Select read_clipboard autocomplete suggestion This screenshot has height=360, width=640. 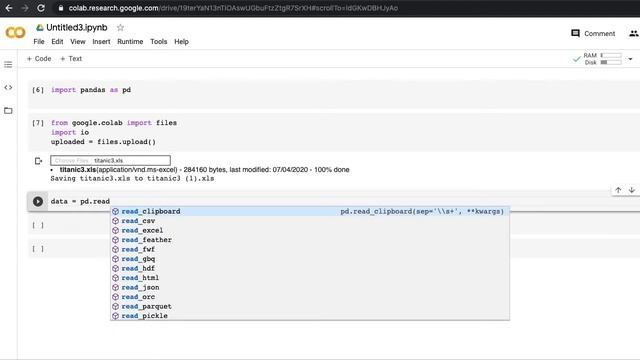(x=310, y=211)
